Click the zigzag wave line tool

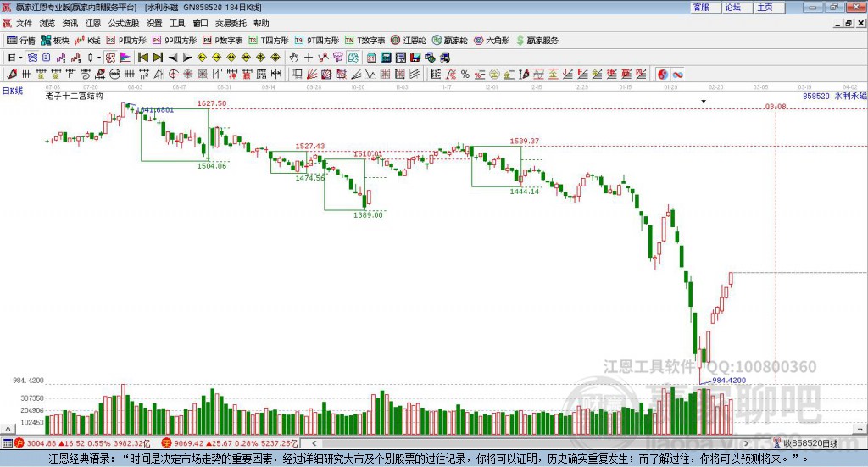coord(370,74)
